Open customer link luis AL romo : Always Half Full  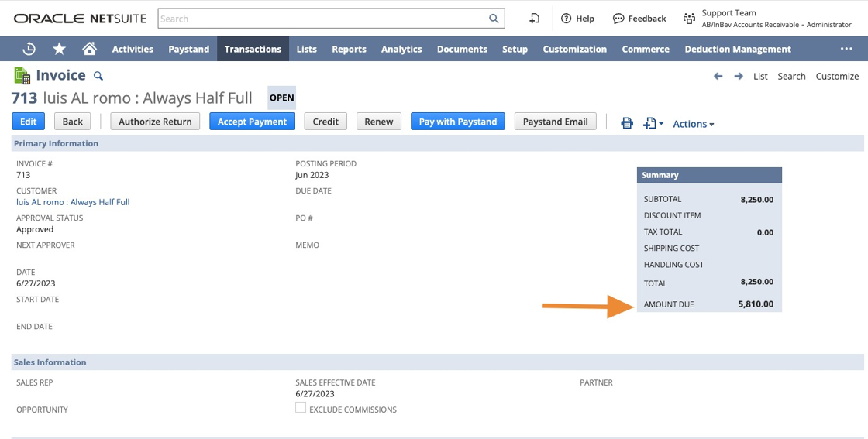click(73, 202)
